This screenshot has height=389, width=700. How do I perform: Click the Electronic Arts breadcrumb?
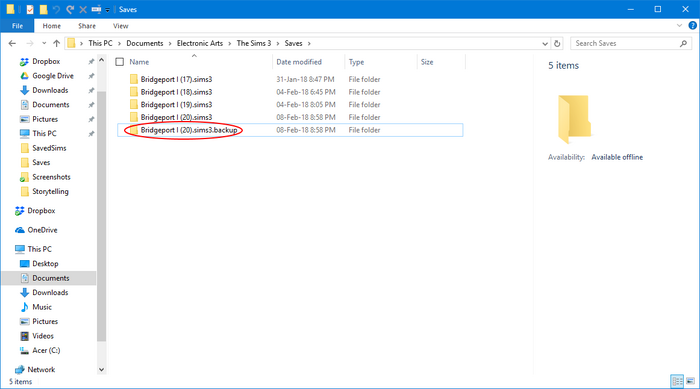tap(200, 43)
